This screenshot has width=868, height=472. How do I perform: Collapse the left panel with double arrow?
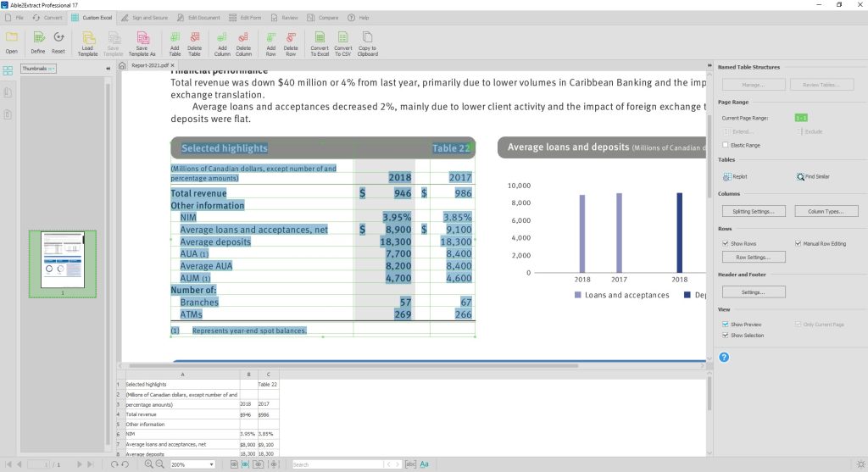coord(108,68)
